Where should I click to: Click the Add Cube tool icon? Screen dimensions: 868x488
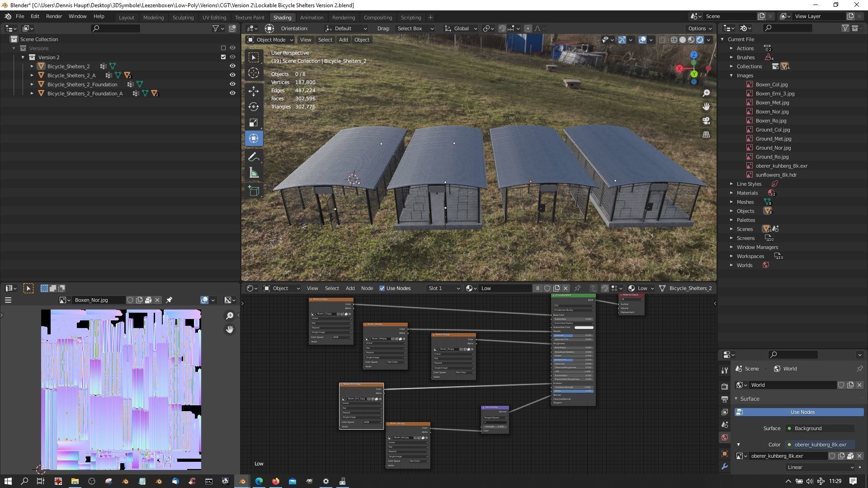click(254, 191)
